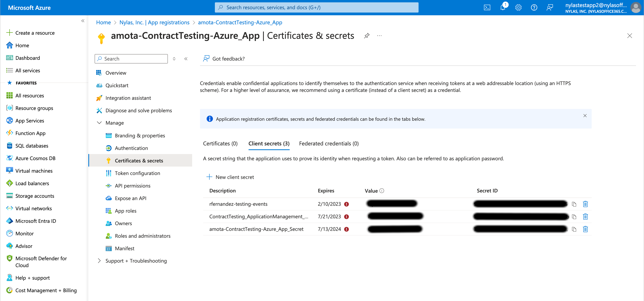Delete the rfernandez-testing-events secret
Screen dimensions: 644x301
tap(585, 204)
